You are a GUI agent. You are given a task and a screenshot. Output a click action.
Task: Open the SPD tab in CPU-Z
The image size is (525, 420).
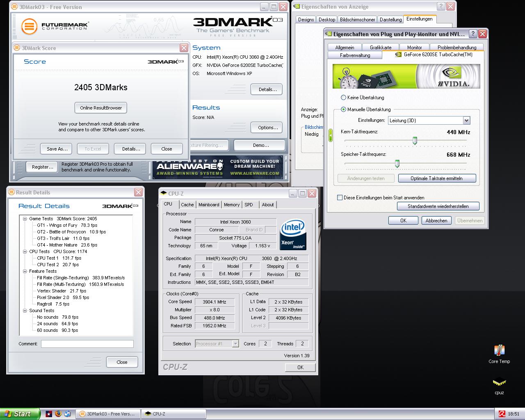coord(249,205)
